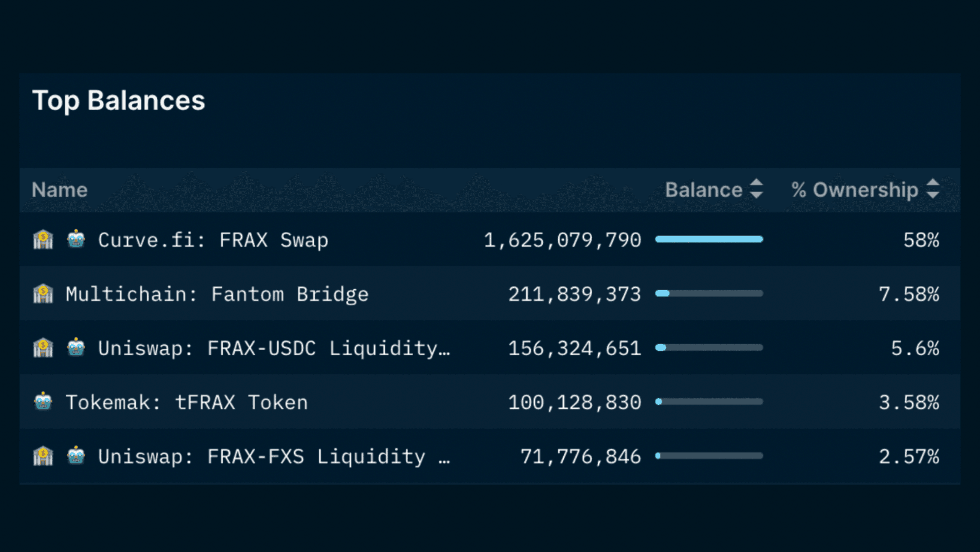Click the bank icon beside Uniswap: FRAX-USDC Liquidity
This screenshot has width=980, height=552.
click(43, 348)
